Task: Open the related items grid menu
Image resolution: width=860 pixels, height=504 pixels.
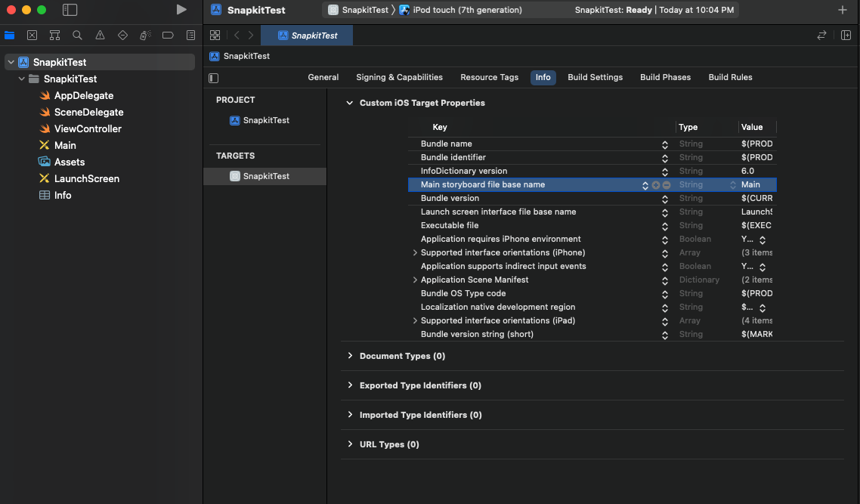Action: pyautogui.click(x=215, y=35)
